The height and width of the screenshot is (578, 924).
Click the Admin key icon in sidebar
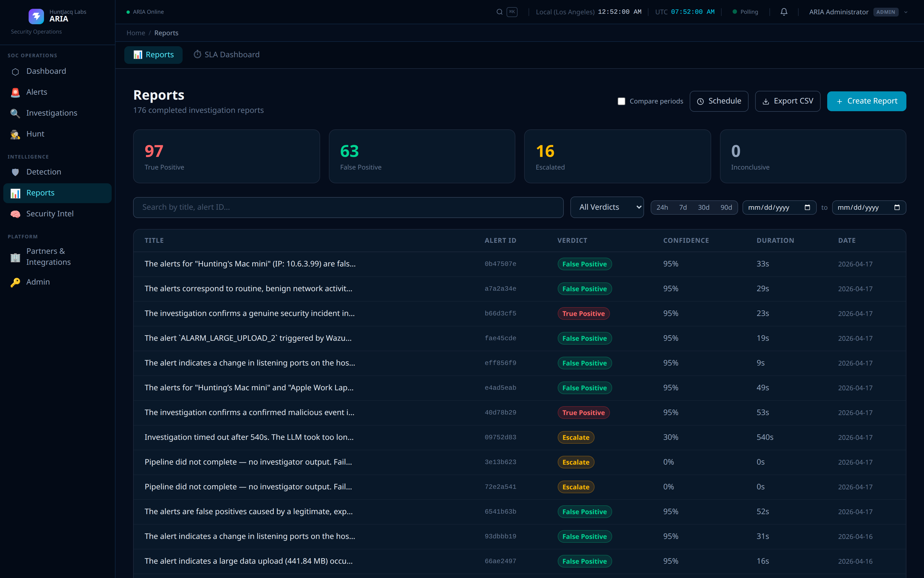(15, 282)
